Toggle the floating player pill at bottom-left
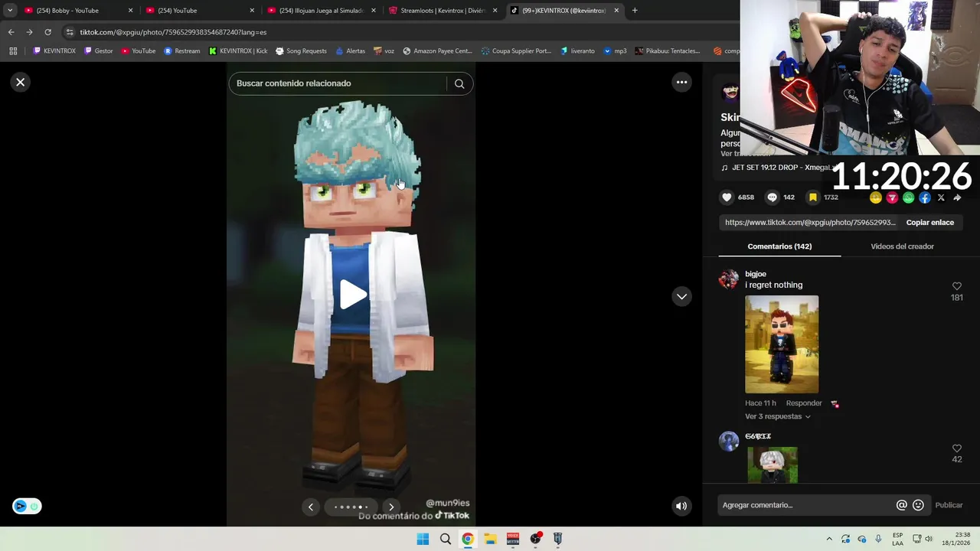 [x=27, y=506]
